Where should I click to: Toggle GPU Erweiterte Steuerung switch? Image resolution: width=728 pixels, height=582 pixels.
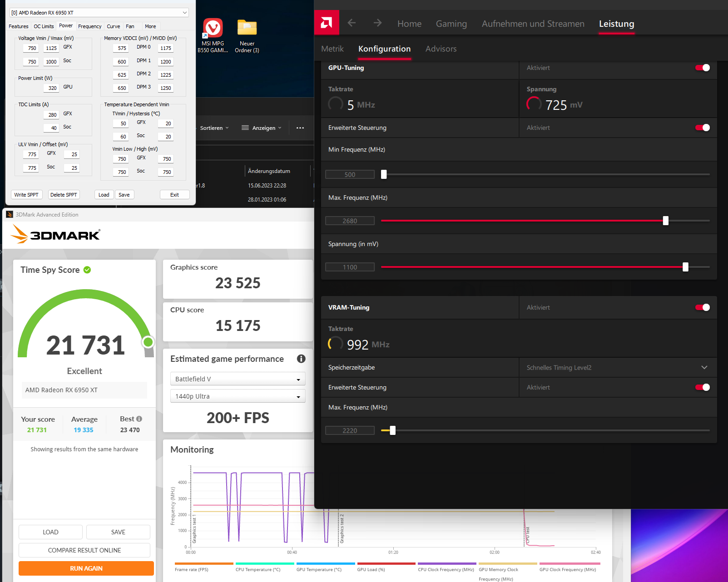(x=703, y=128)
